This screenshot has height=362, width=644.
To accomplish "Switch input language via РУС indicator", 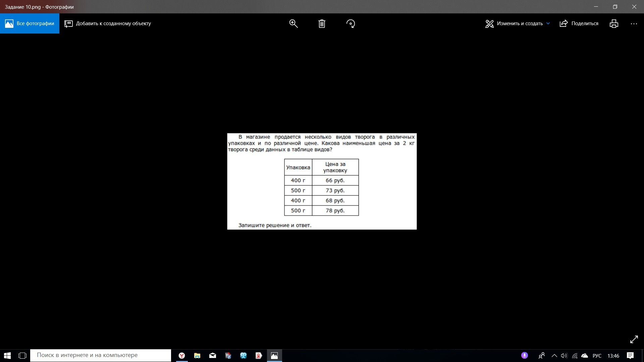I will [x=597, y=356].
